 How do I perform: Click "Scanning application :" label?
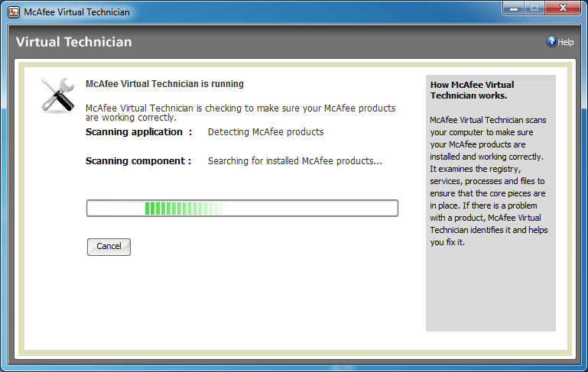point(138,132)
